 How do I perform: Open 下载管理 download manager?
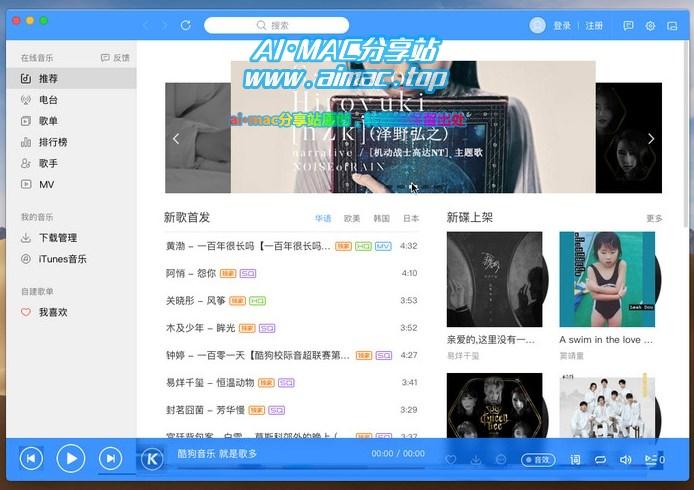pos(71,238)
